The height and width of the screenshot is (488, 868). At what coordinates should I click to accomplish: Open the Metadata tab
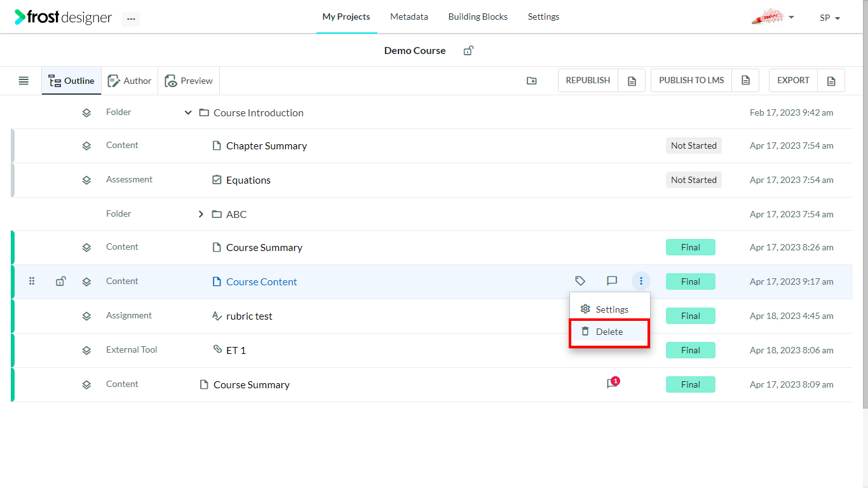click(409, 17)
